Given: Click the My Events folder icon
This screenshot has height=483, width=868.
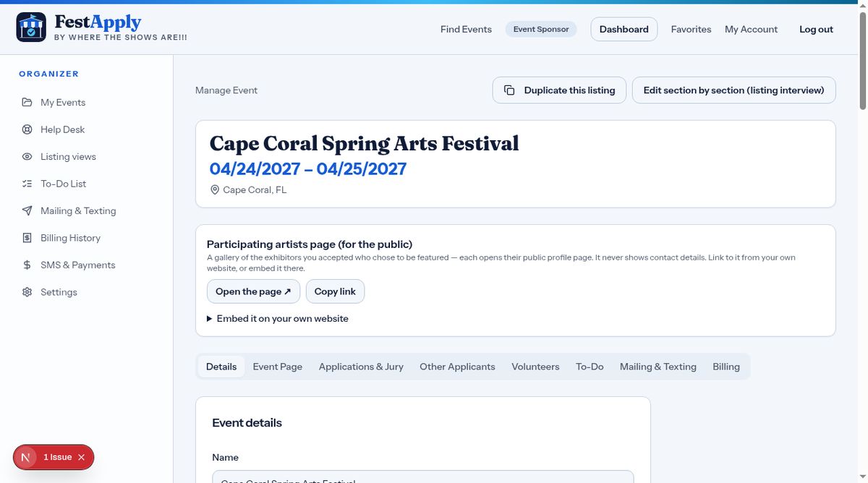Looking at the screenshot, I should 27,102.
